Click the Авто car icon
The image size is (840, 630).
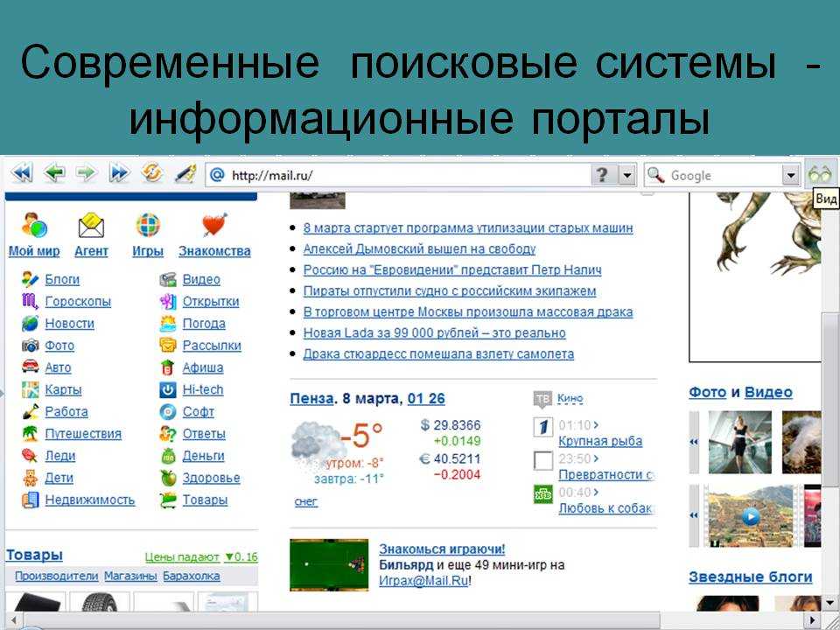(30, 367)
